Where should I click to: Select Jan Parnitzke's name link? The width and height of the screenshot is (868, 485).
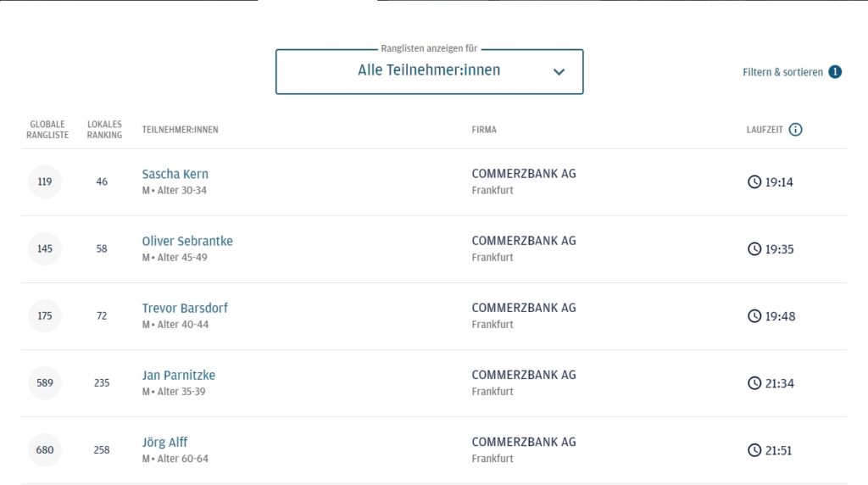pyautogui.click(x=178, y=375)
